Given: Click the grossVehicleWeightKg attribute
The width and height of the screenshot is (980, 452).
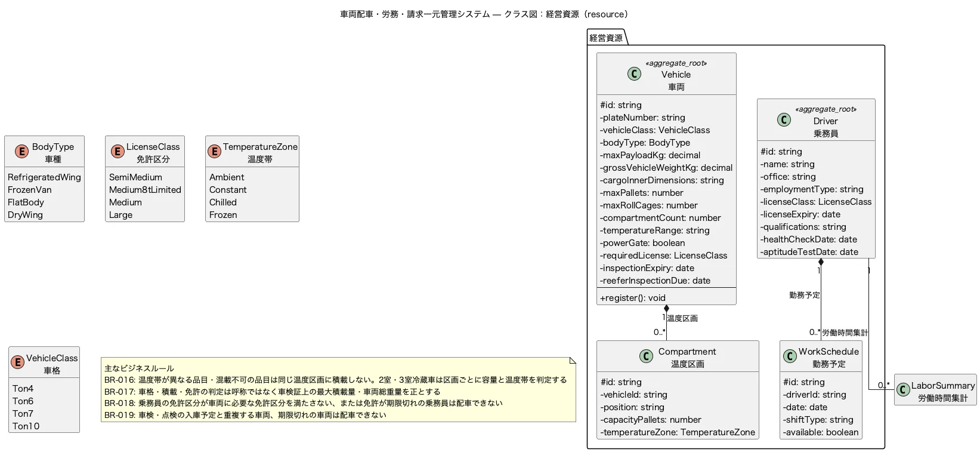Looking at the screenshot, I should [666, 168].
